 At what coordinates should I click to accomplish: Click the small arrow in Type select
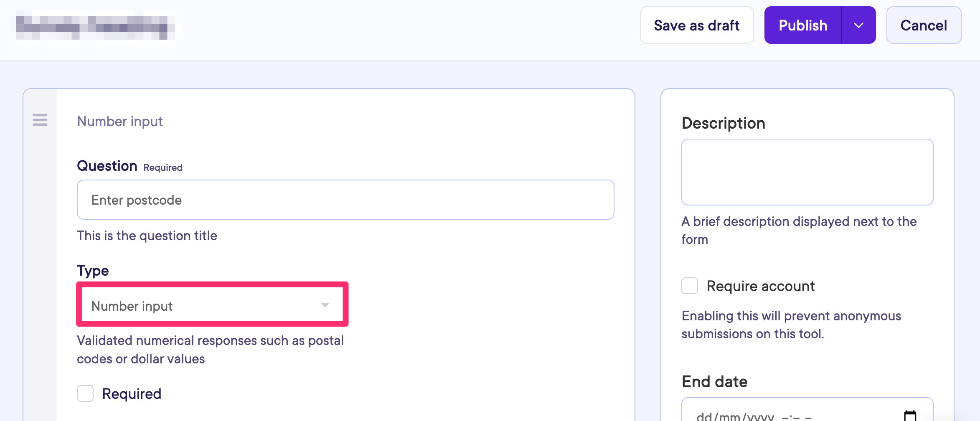point(325,305)
